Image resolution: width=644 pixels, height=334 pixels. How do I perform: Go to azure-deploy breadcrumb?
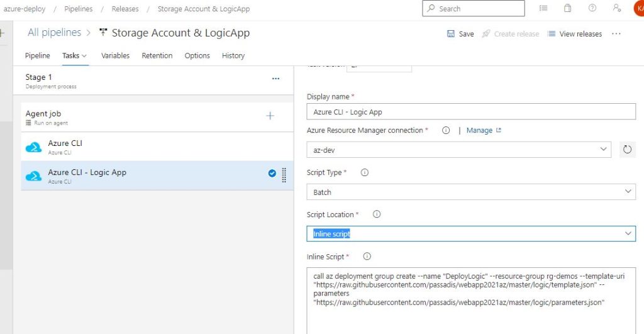pos(25,9)
